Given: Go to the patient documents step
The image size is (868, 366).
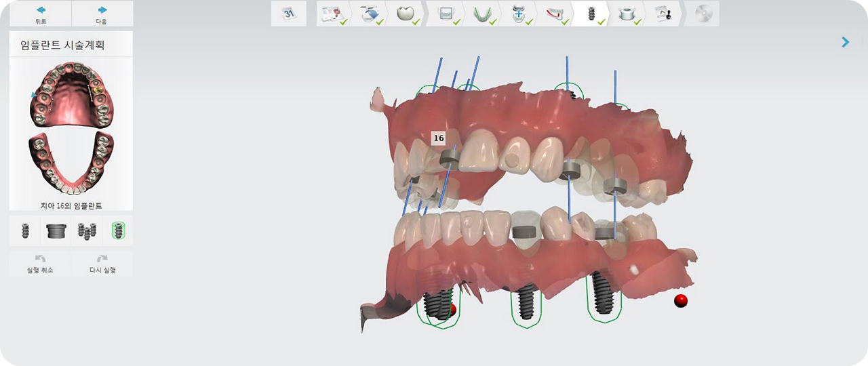Looking at the screenshot, I should [x=334, y=14].
